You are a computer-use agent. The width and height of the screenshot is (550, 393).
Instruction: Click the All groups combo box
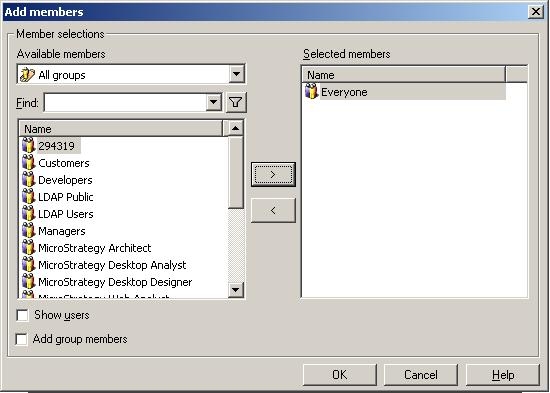(131, 74)
